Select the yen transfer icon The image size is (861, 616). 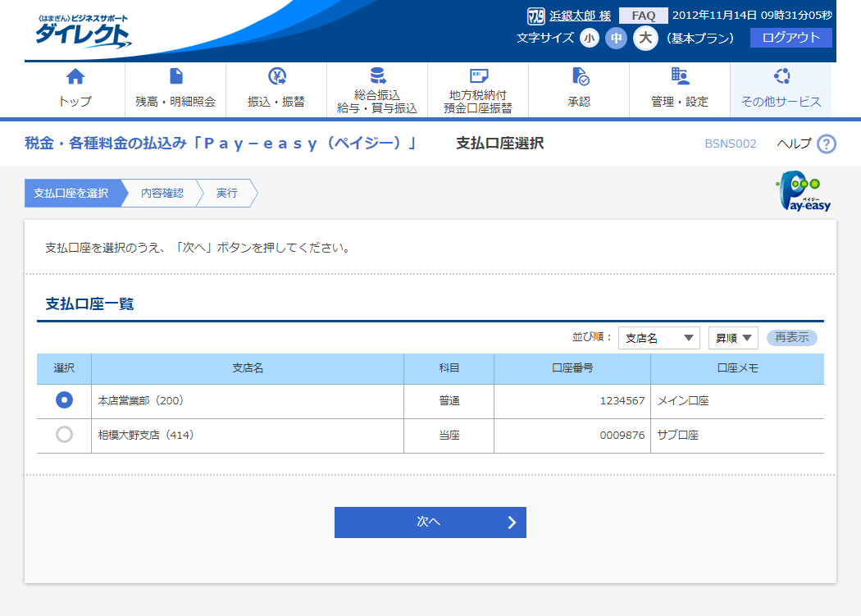(276, 77)
